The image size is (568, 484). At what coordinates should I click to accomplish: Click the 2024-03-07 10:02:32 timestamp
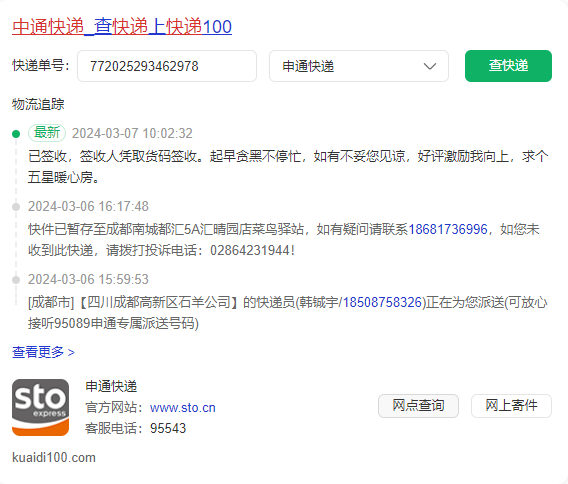click(132, 133)
